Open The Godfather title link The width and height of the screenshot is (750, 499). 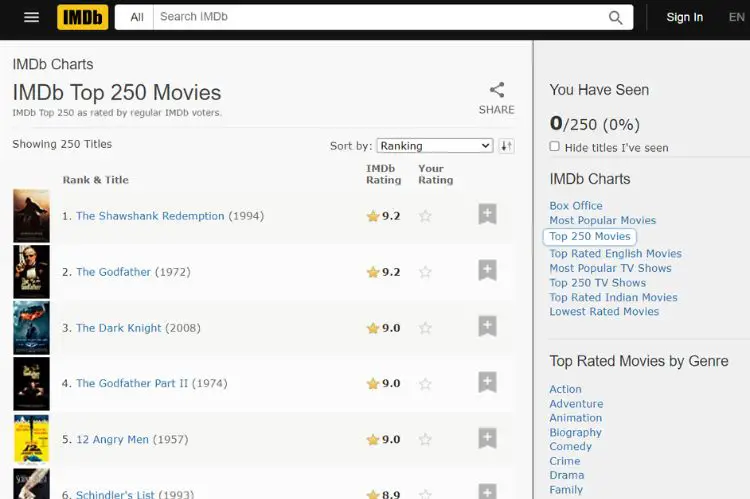click(113, 272)
